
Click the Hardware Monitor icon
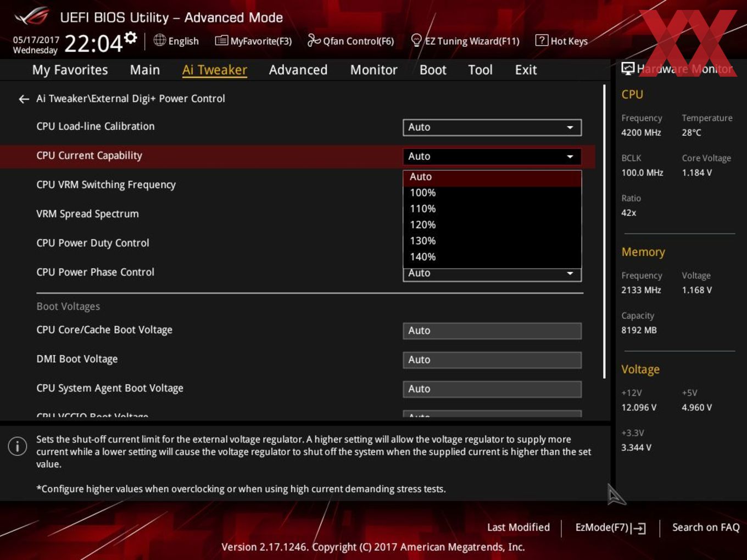[628, 68]
